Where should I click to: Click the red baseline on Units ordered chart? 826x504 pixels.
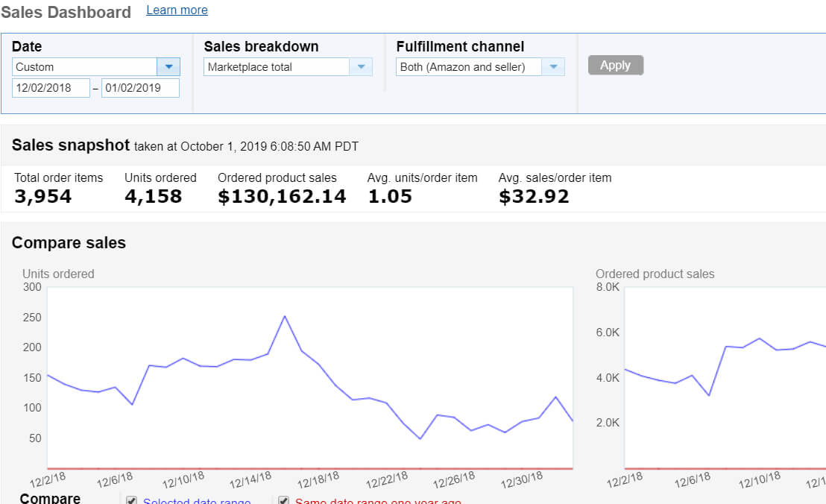tap(310, 468)
